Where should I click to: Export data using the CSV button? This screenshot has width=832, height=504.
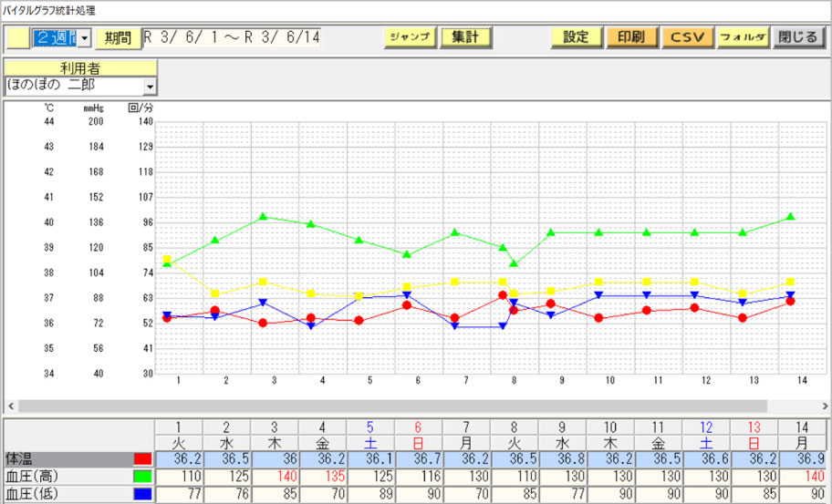pyautogui.click(x=687, y=37)
